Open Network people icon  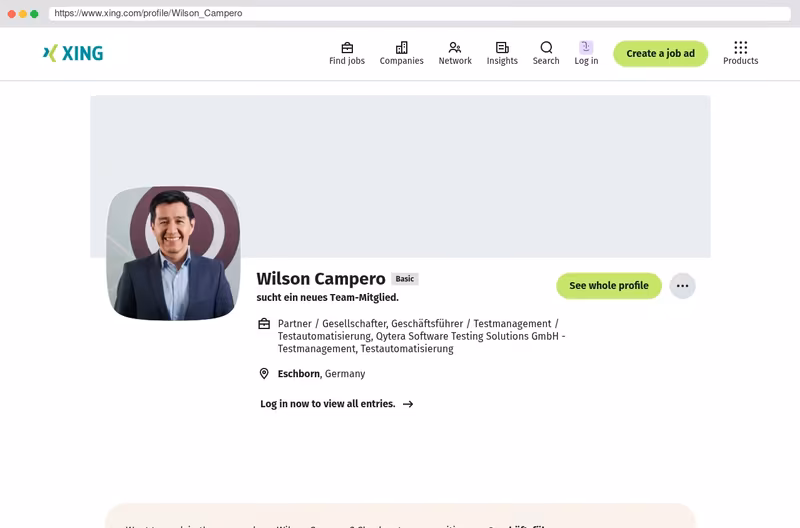(x=455, y=47)
